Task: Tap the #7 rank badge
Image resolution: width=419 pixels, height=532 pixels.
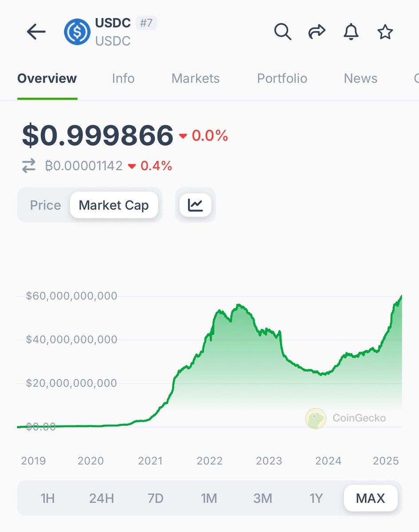Action: coord(146,23)
